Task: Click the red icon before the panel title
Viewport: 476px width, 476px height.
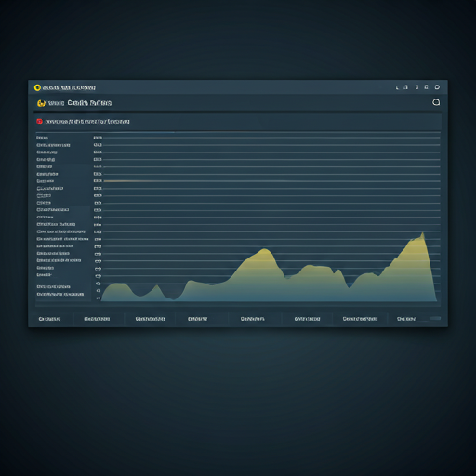Action: [39, 121]
